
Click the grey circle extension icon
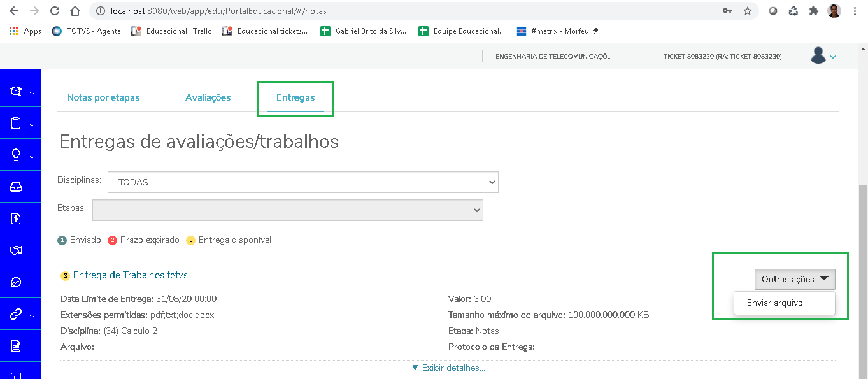click(773, 11)
